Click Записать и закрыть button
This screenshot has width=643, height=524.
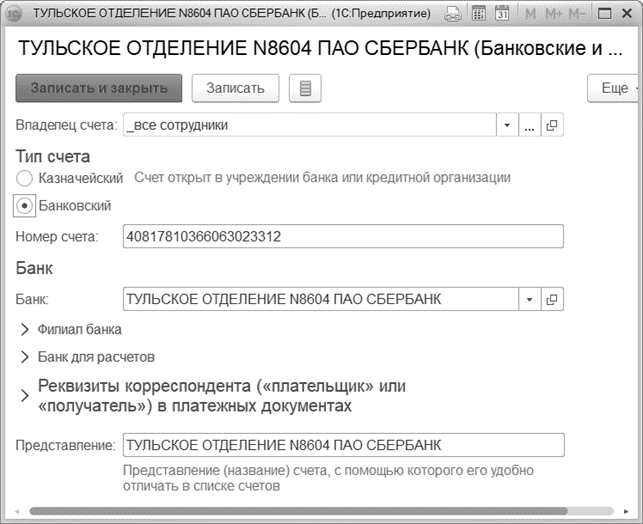(x=99, y=88)
